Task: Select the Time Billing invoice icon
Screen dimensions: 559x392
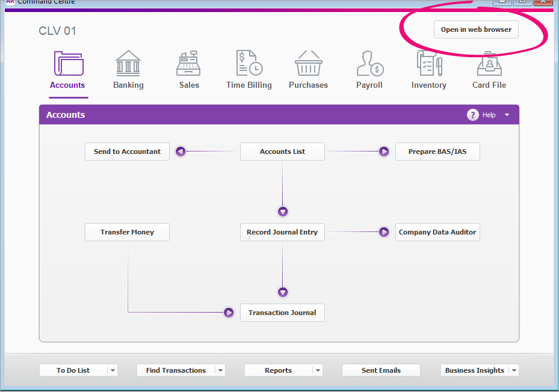Action: [x=249, y=63]
